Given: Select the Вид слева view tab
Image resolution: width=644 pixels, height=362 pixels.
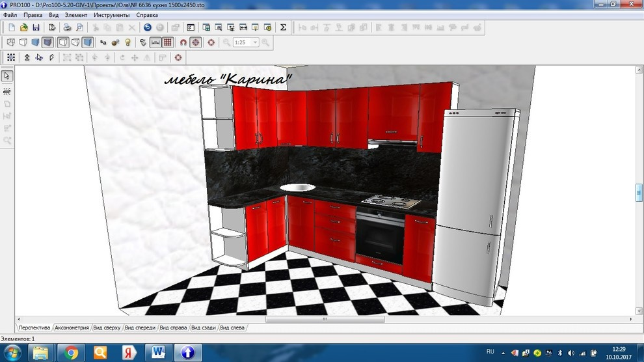Looking at the screenshot, I should tap(232, 327).
